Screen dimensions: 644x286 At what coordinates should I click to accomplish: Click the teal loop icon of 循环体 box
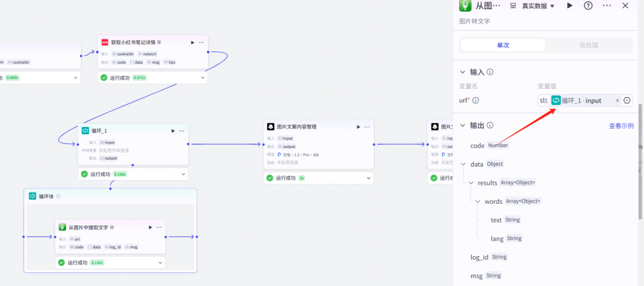[x=32, y=196]
